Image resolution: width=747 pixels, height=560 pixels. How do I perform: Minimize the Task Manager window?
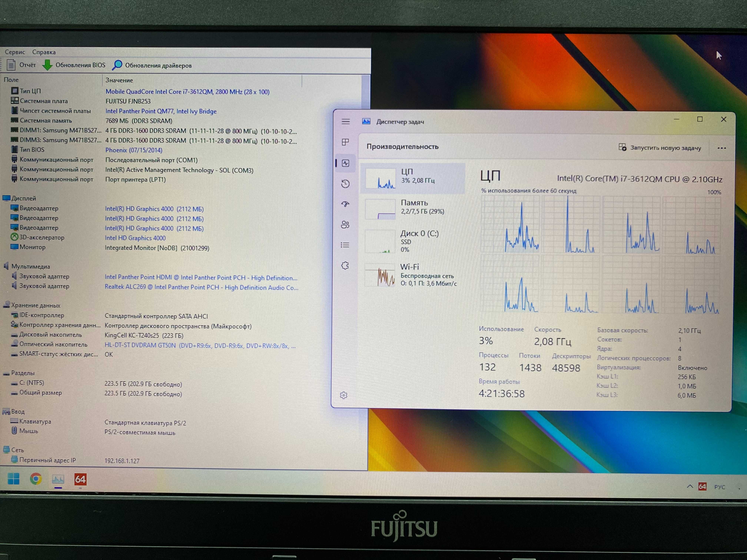point(676,119)
